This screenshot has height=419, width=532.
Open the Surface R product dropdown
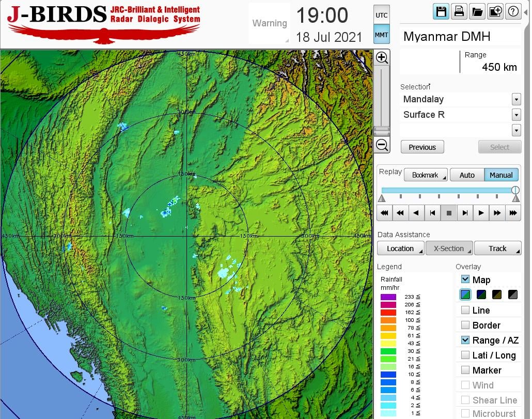pyautogui.click(x=516, y=115)
